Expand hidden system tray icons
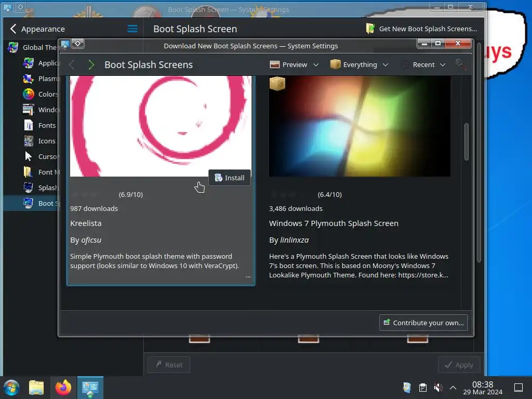Image resolution: width=532 pixels, height=399 pixels. 453,388
